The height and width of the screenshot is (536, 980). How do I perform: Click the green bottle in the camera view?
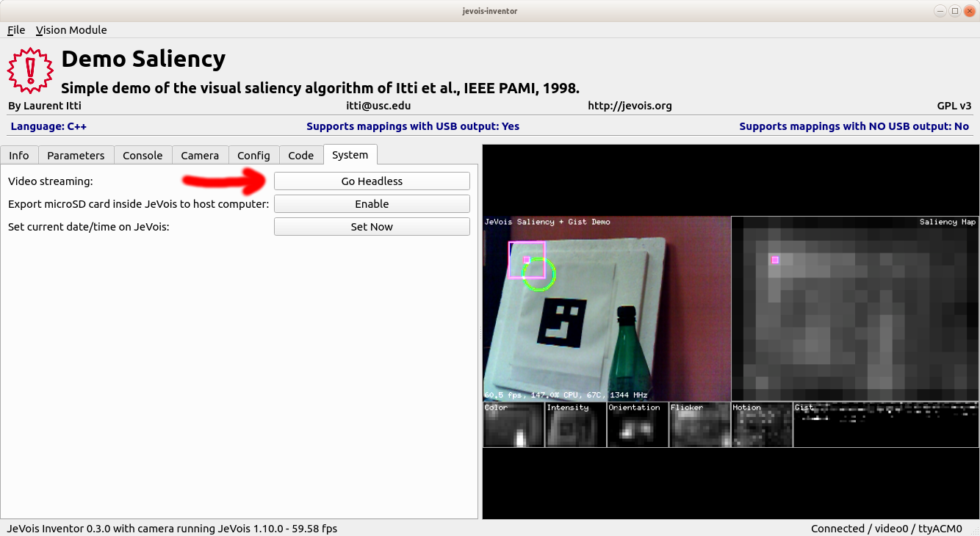[x=631, y=353]
